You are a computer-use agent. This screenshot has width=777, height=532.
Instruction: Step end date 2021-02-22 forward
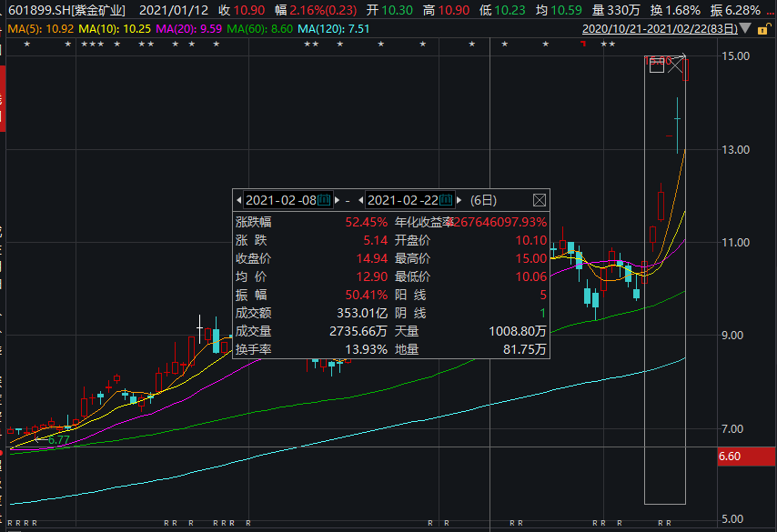click(459, 200)
